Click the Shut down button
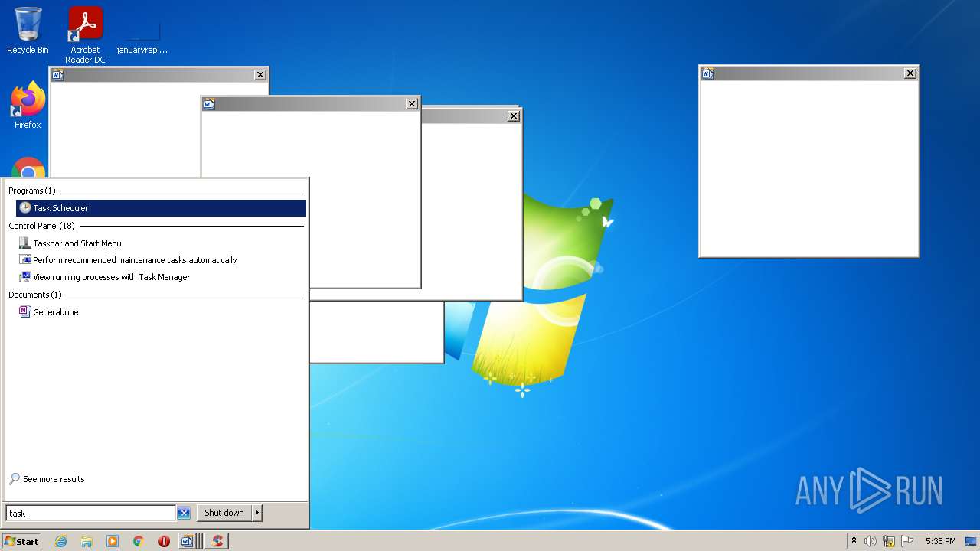The height and width of the screenshot is (551, 980). (224, 513)
